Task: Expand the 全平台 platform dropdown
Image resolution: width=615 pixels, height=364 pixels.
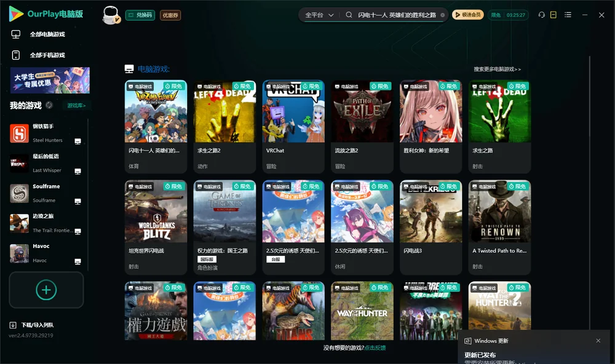Action: tap(319, 15)
